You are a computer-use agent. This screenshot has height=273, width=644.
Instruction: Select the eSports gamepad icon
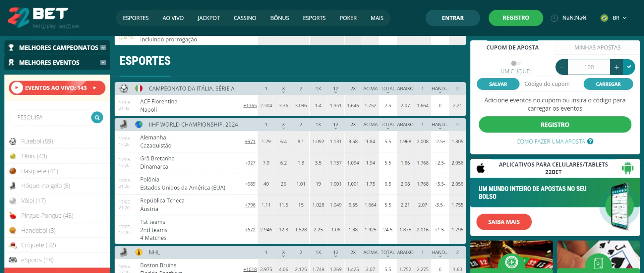(x=13, y=260)
